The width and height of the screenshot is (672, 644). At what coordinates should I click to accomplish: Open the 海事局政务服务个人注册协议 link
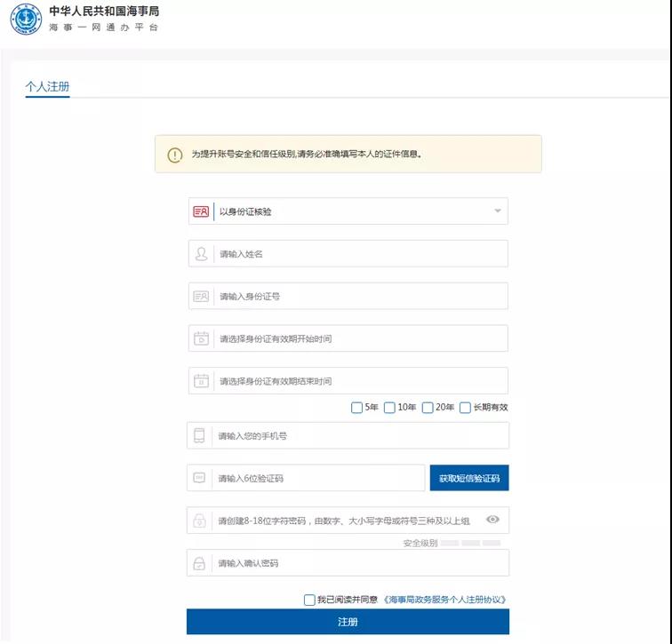click(444, 600)
